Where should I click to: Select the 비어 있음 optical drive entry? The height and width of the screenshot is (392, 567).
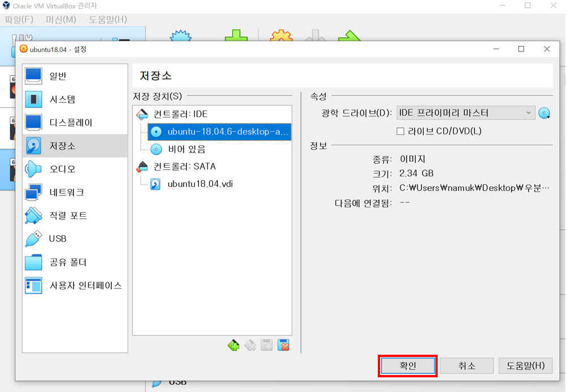tap(186, 149)
